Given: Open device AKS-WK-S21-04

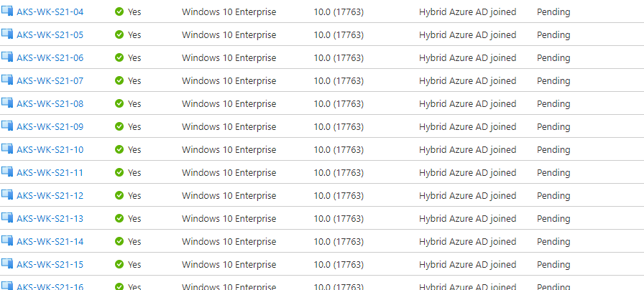Looking at the screenshot, I should (50, 12).
